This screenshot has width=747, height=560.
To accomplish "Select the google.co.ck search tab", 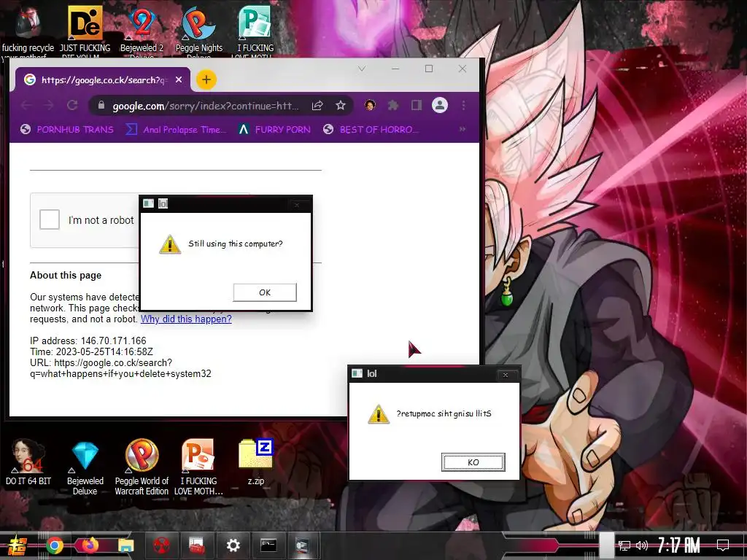I will coord(104,79).
